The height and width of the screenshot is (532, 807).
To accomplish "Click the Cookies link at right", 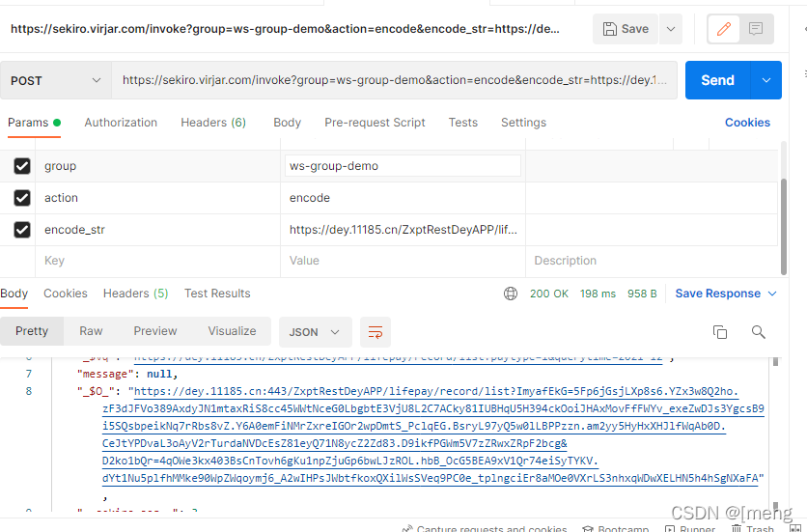I will 747,123.
